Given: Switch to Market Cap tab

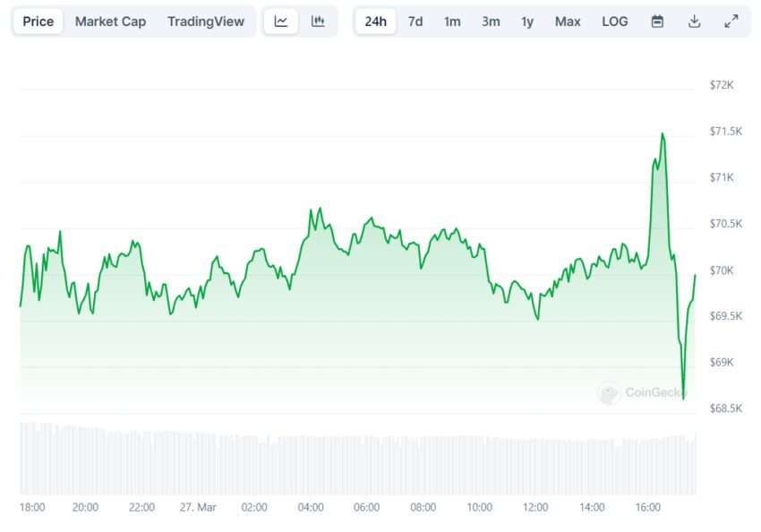Looking at the screenshot, I should click(x=110, y=21).
